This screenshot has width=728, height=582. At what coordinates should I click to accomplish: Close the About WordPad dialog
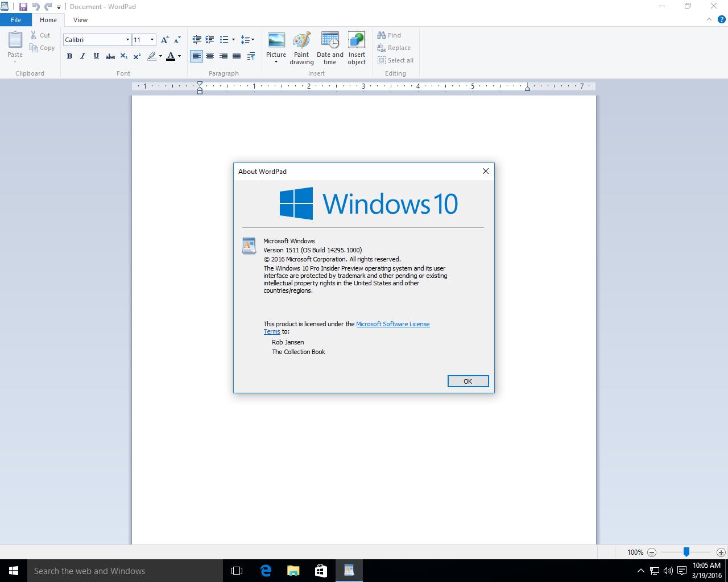click(486, 171)
